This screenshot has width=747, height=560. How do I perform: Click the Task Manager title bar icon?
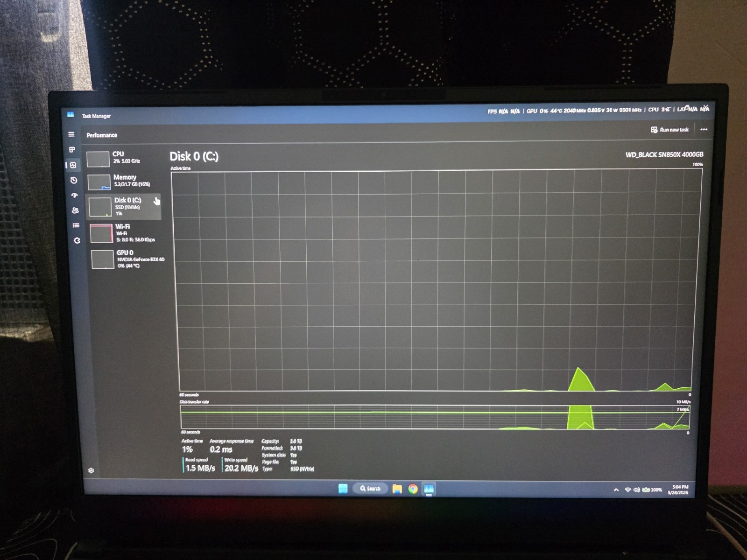click(70, 114)
